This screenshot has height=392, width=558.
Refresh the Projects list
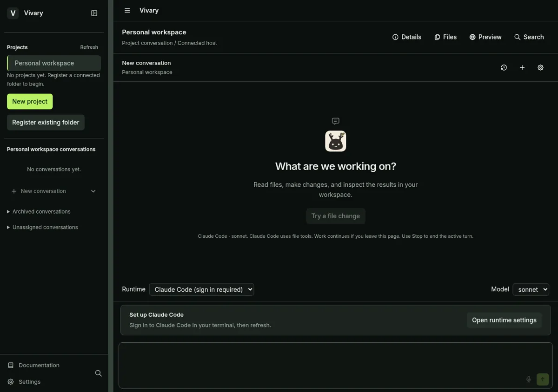89,47
